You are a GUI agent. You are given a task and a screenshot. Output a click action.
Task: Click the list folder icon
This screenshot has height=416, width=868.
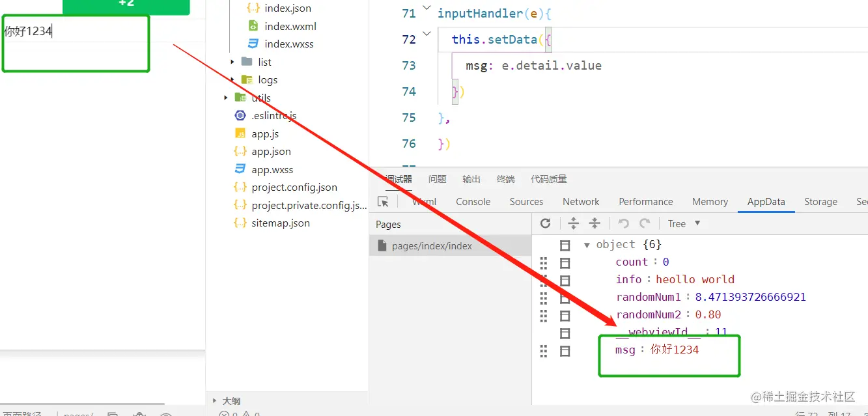[x=247, y=62]
